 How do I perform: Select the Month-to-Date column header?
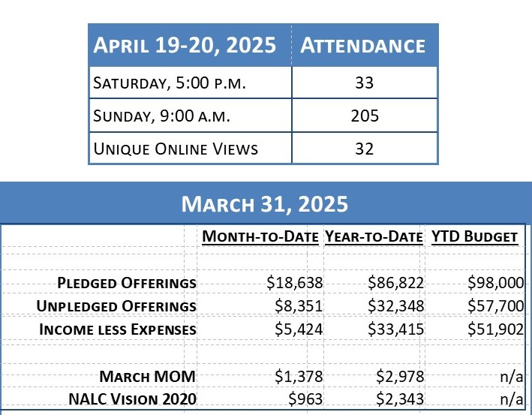click(x=260, y=237)
